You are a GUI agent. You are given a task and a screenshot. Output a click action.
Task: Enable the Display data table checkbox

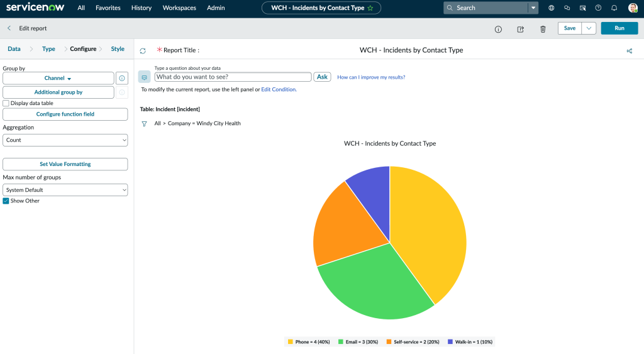pos(6,103)
